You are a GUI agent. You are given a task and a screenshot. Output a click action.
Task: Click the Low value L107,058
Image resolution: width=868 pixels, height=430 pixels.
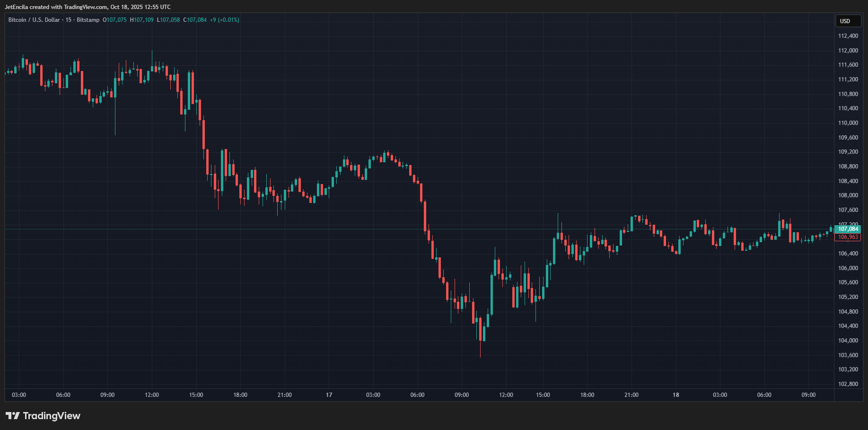[x=169, y=20]
